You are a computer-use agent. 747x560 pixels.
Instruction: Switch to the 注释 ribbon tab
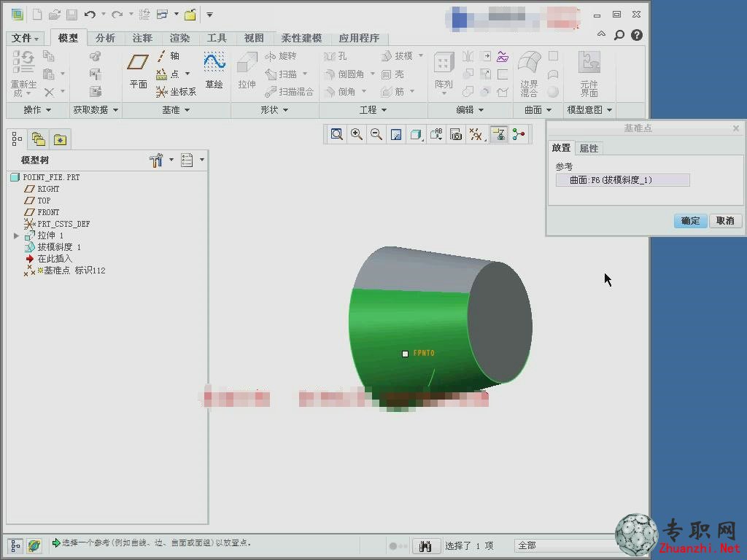(142, 38)
